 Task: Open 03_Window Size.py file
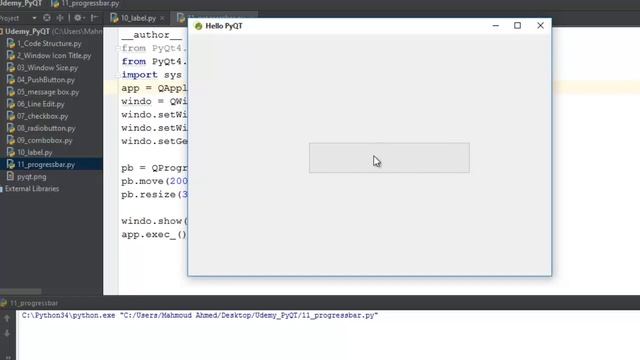click(47, 68)
